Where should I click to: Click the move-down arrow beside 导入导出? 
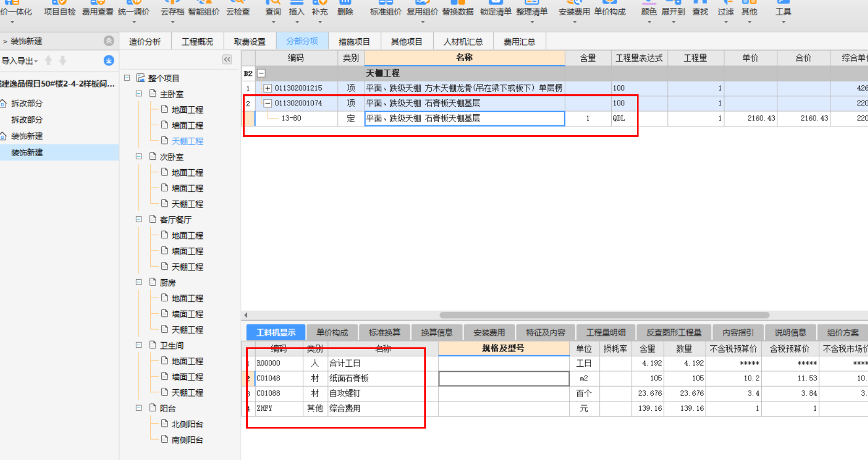pos(63,61)
